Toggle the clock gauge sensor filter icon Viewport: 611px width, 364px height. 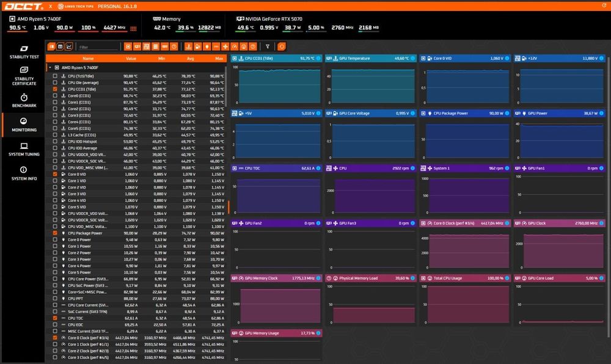pos(235,46)
